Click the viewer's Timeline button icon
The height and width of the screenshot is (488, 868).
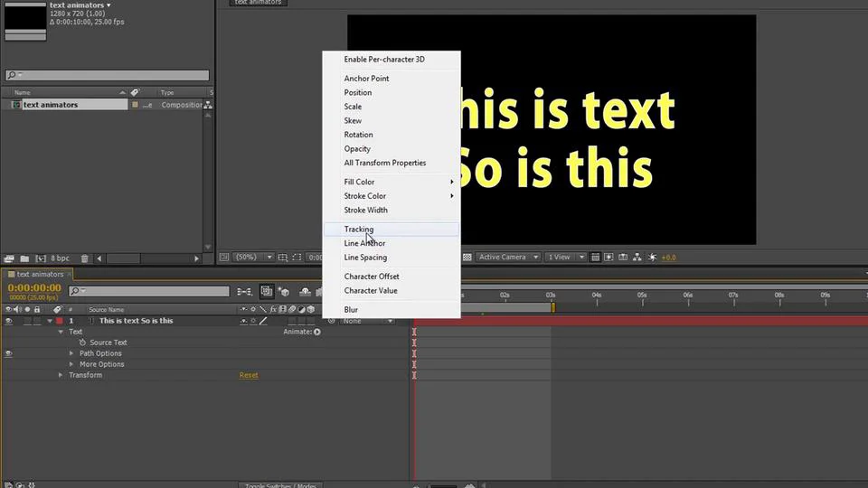[623, 258]
